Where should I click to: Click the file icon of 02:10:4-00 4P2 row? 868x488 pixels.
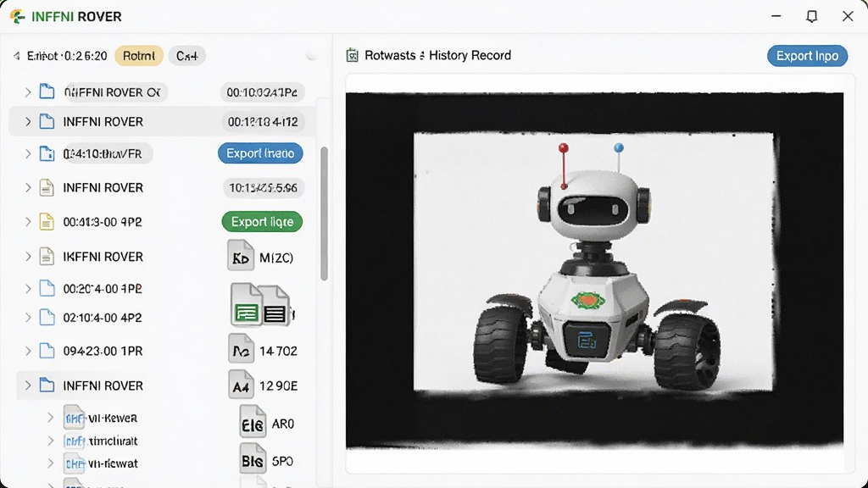[x=47, y=318]
